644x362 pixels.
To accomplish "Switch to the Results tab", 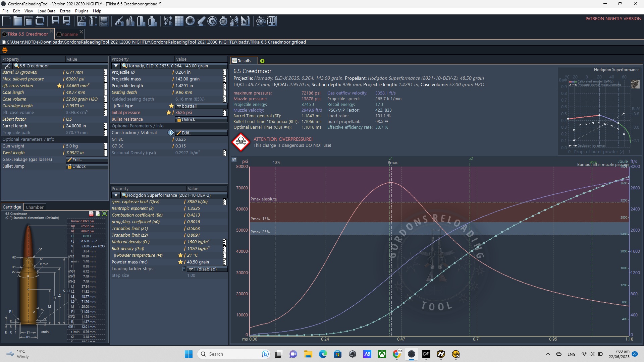I will pos(243,61).
